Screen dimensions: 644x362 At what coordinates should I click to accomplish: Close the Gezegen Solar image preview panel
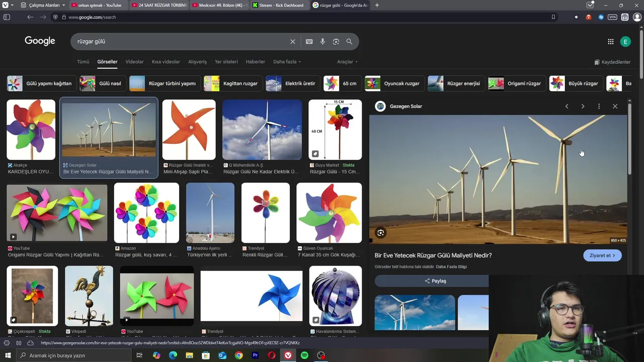[615, 106]
